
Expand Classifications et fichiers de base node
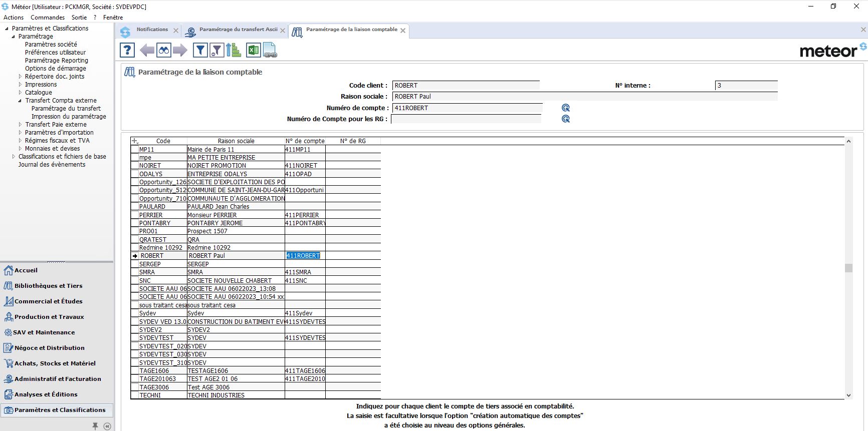pyautogui.click(x=14, y=157)
